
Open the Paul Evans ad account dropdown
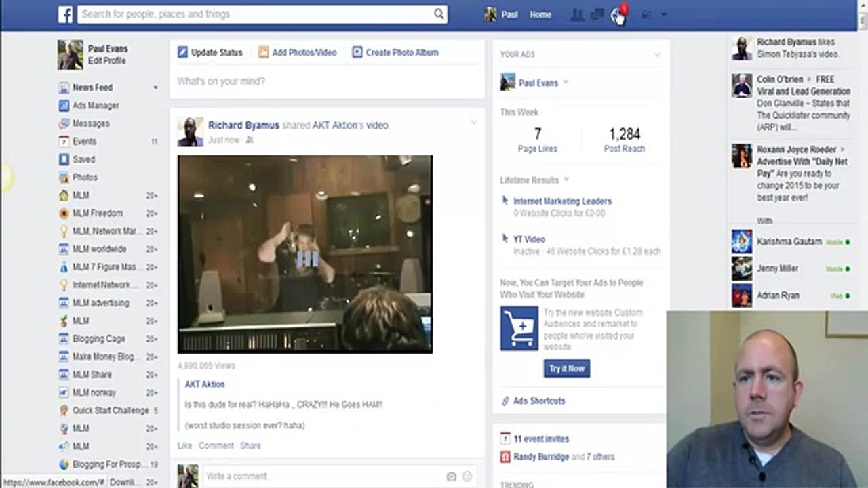(x=566, y=83)
